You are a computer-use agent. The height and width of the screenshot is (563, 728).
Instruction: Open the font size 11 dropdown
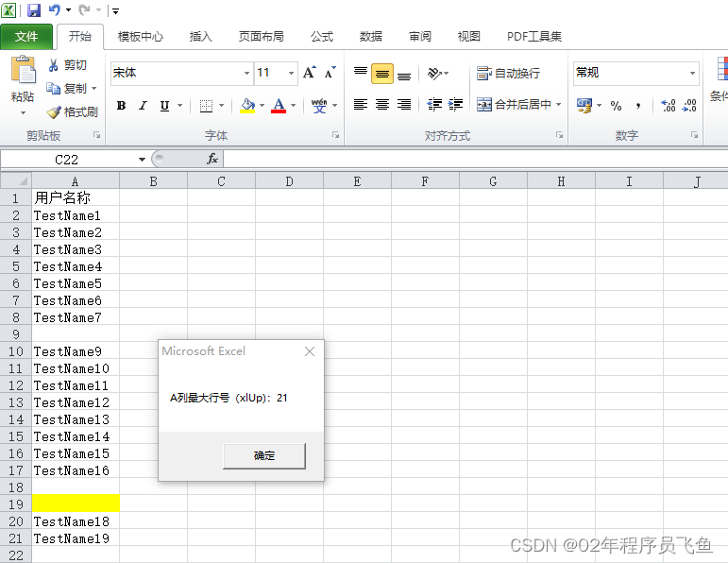tap(291, 74)
